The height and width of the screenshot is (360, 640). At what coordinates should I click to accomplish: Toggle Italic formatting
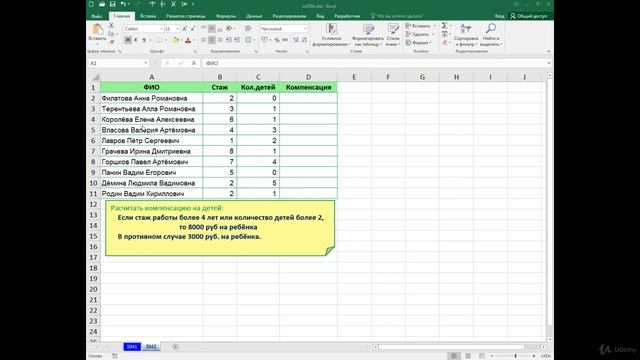[x=136, y=40]
